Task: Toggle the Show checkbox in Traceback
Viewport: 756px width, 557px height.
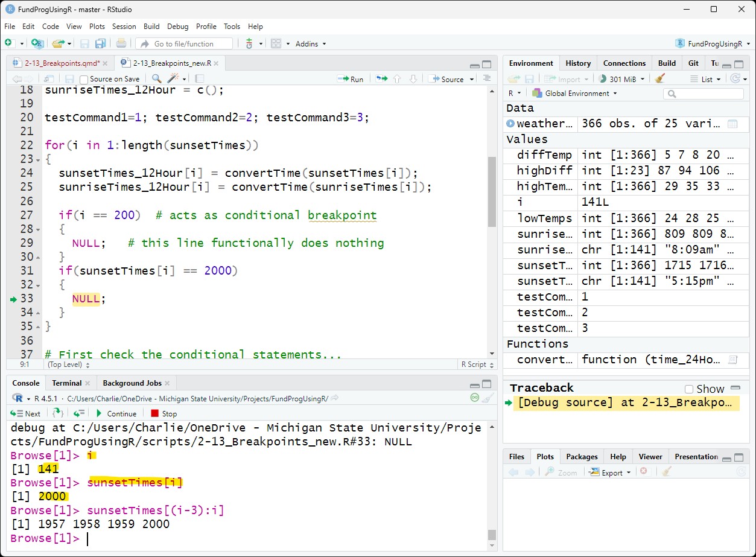Action: tap(689, 389)
